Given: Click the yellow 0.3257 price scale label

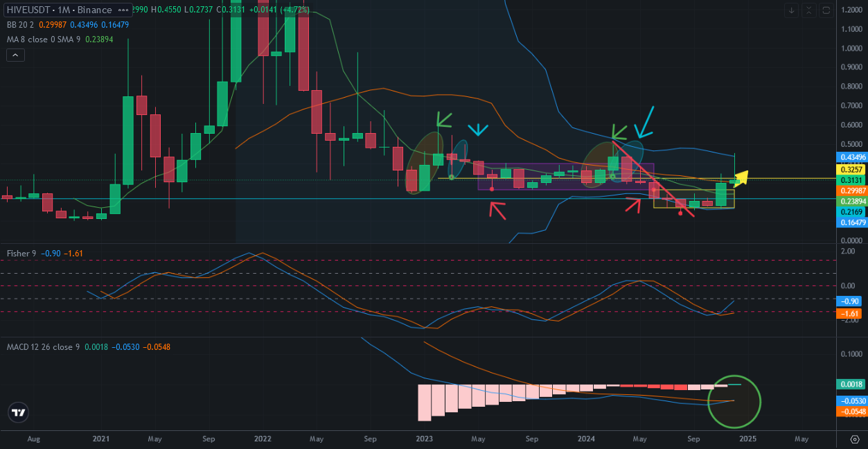Looking at the screenshot, I should click(851, 169).
